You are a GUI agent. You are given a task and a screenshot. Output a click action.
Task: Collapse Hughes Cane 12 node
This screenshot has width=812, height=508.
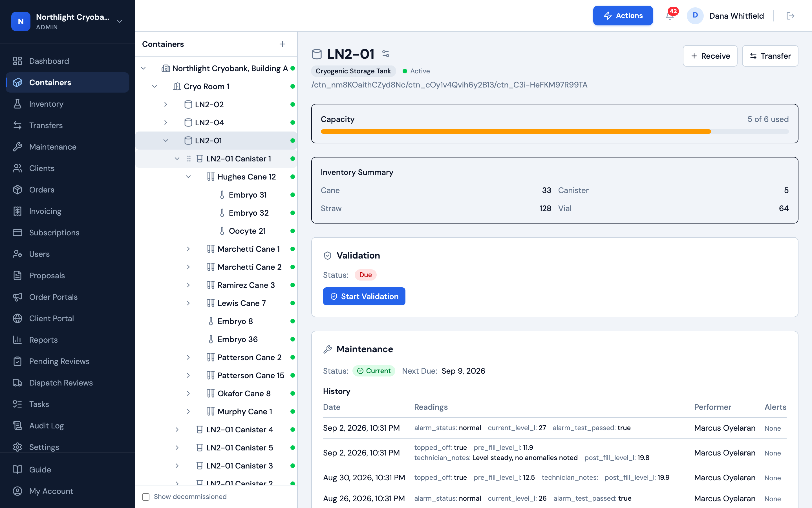pos(189,177)
